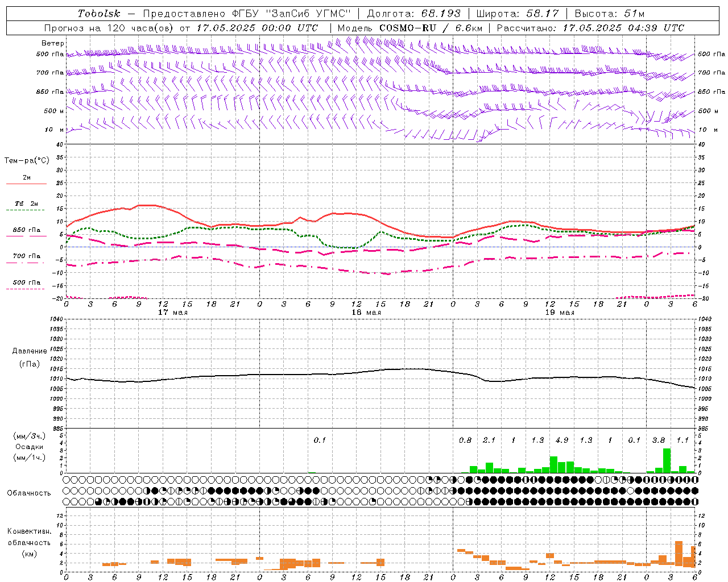
Task: Select the 1.1 precipitation total
Action: (682, 440)
